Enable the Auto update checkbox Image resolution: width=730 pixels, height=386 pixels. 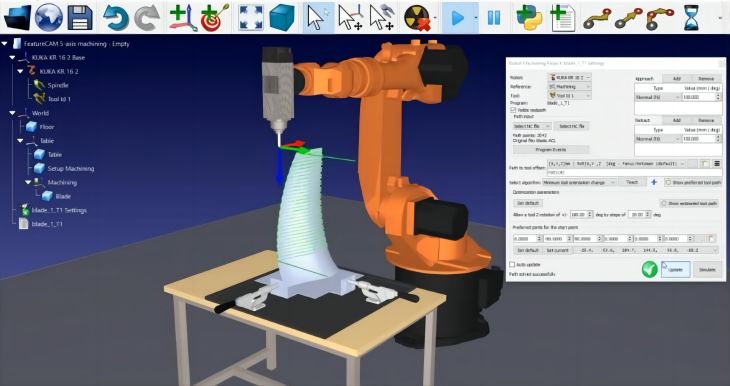tap(513, 264)
